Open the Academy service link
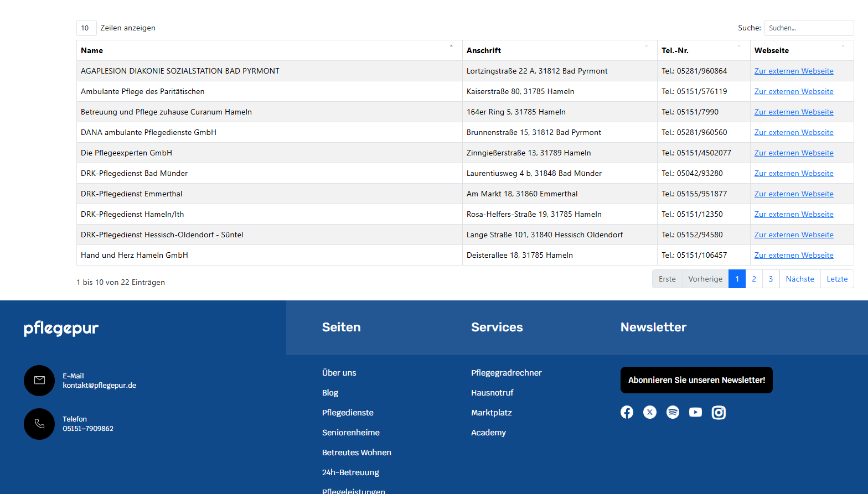This screenshot has width=868, height=494. coord(488,433)
